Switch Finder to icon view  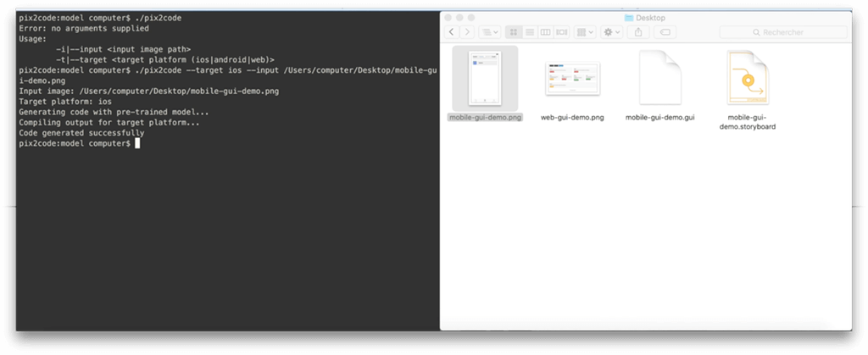[513, 32]
